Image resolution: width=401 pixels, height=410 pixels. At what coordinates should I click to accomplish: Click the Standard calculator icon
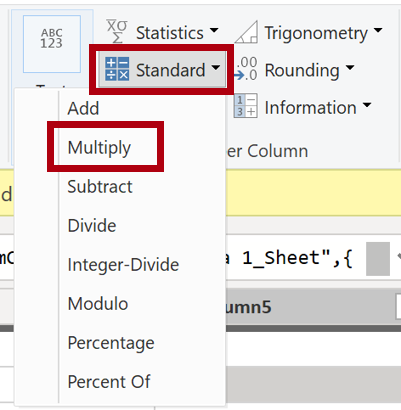pyautogui.click(x=117, y=69)
